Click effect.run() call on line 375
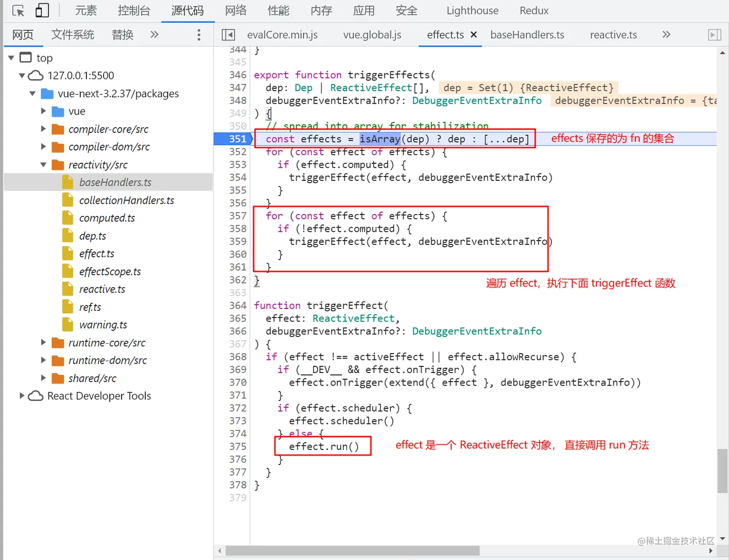The height and width of the screenshot is (560, 729). click(x=324, y=446)
